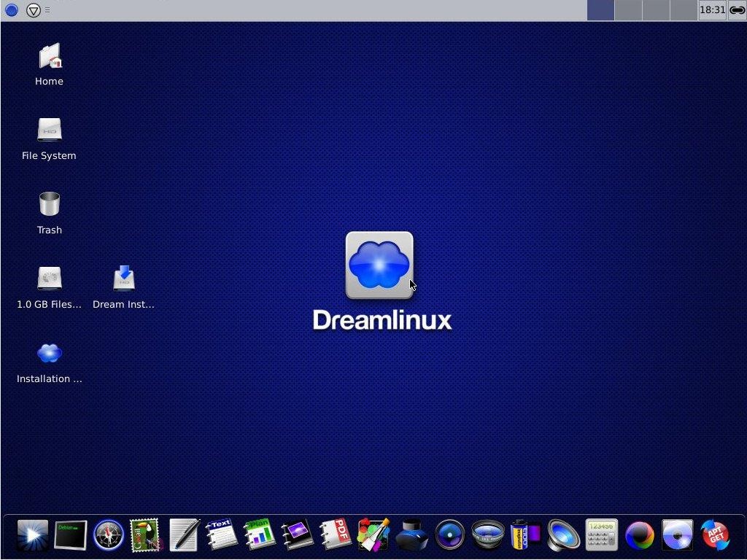
Task: Switch to the third workspace in pager
Action: [x=656, y=10]
